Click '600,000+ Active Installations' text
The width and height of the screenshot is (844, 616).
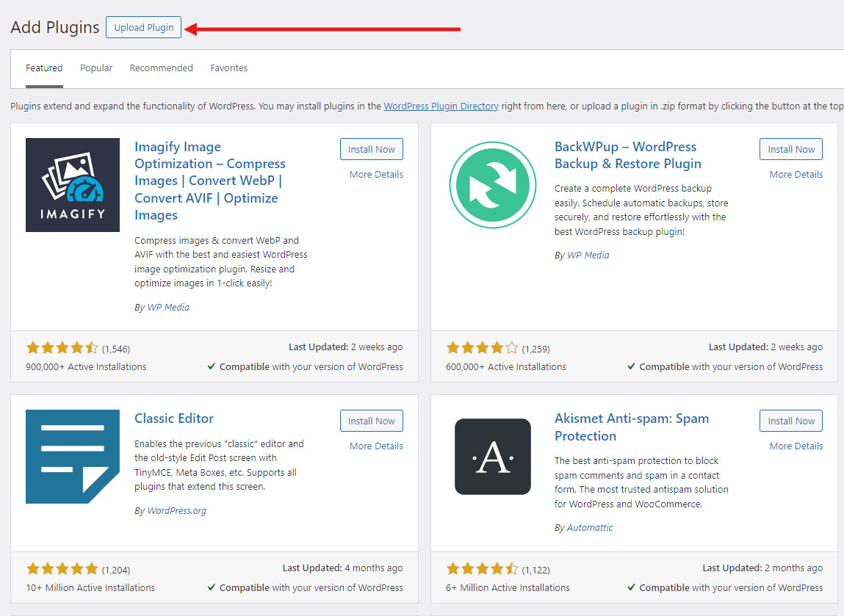tap(506, 366)
